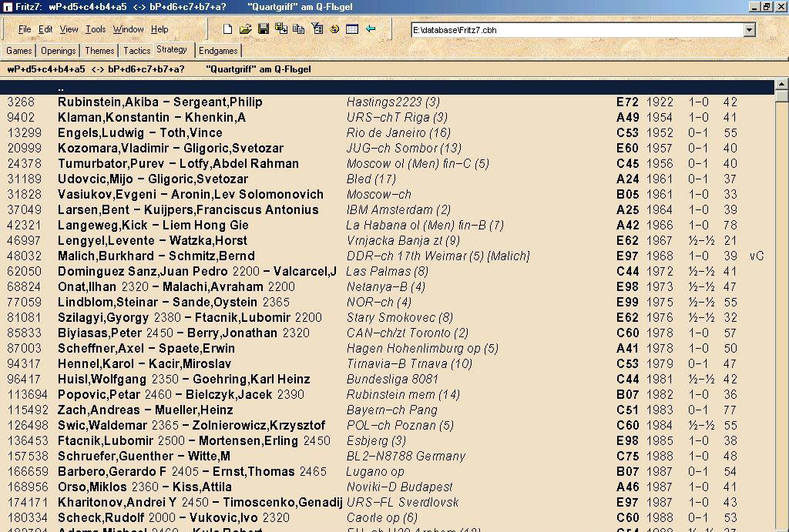Click the Save floppy disk icon
Viewport: 789px width, 532px height.
pyautogui.click(x=264, y=29)
